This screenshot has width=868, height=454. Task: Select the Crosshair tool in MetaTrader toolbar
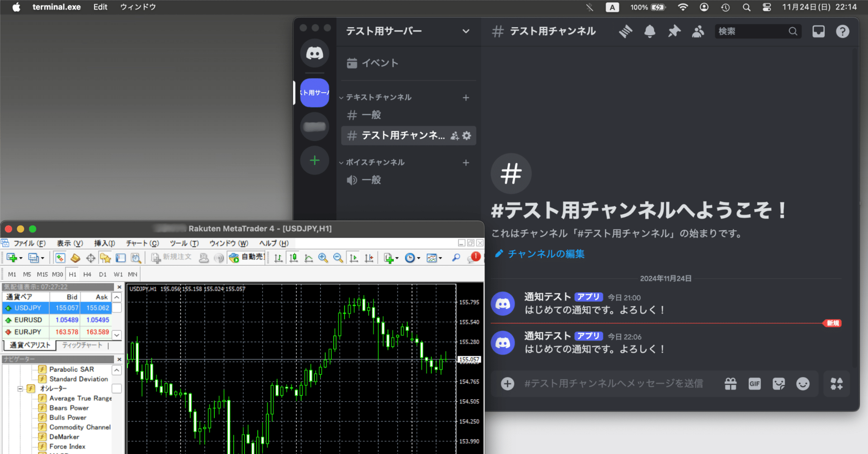coord(90,257)
